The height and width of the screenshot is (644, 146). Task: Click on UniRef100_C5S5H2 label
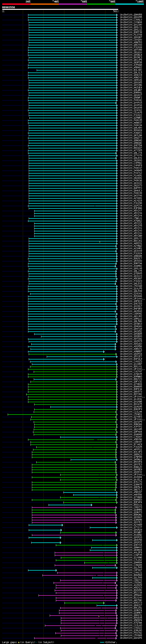(x=131, y=583)
